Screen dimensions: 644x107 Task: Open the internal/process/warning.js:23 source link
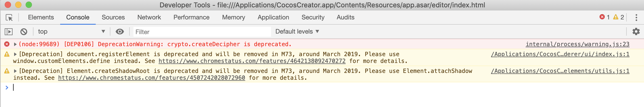[577, 44]
